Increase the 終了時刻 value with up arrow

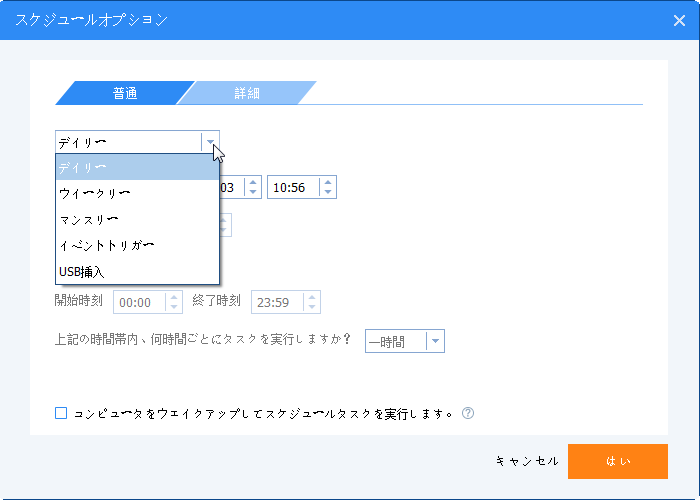312,297
